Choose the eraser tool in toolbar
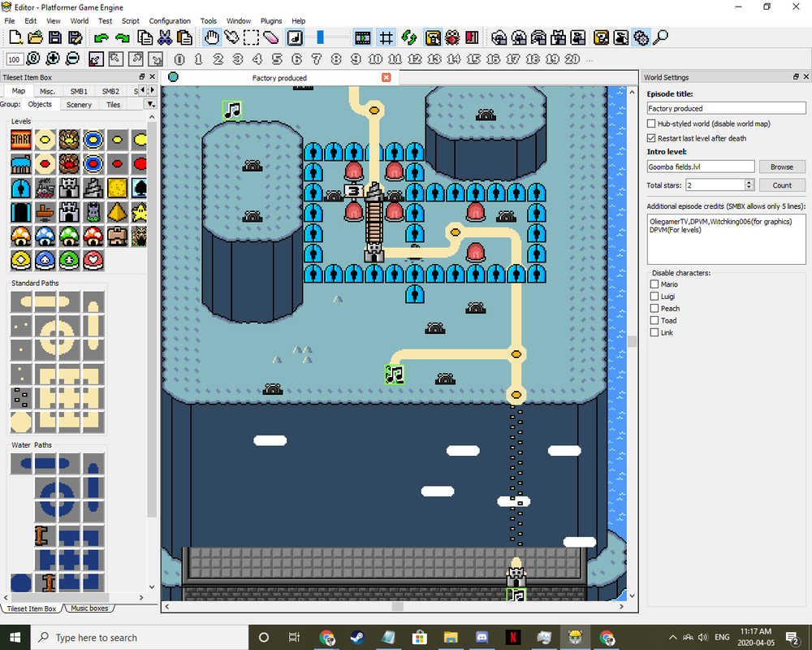 (271, 37)
